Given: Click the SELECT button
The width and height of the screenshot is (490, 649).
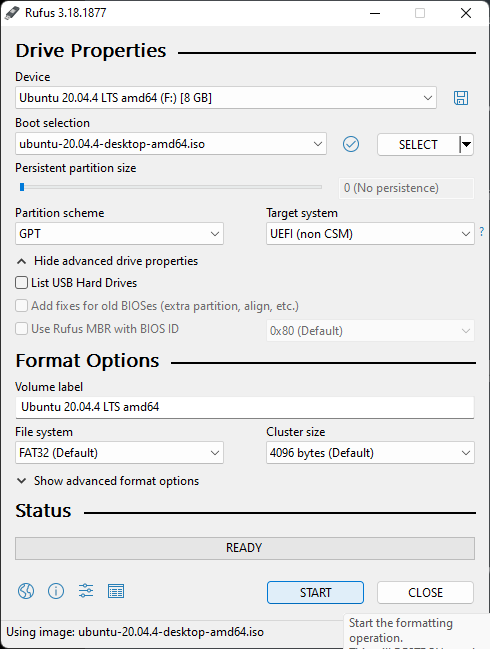Looking at the screenshot, I should (418, 144).
